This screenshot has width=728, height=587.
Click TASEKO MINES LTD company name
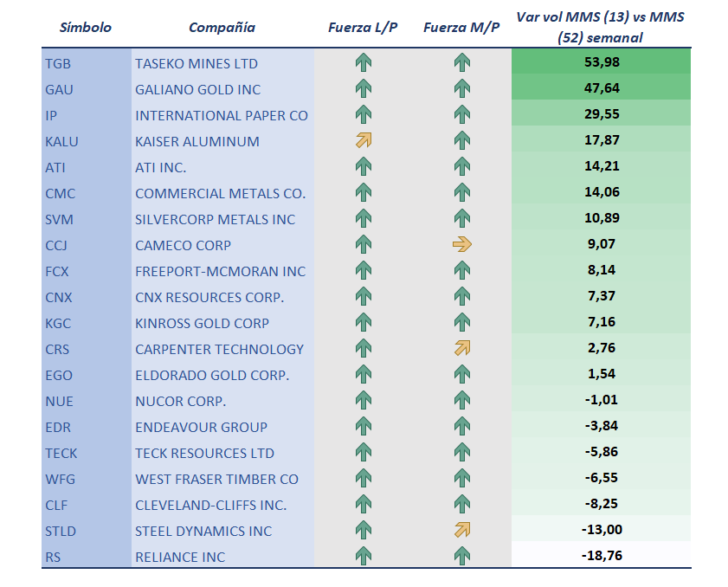pyautogui.click(x=196, y=63)
